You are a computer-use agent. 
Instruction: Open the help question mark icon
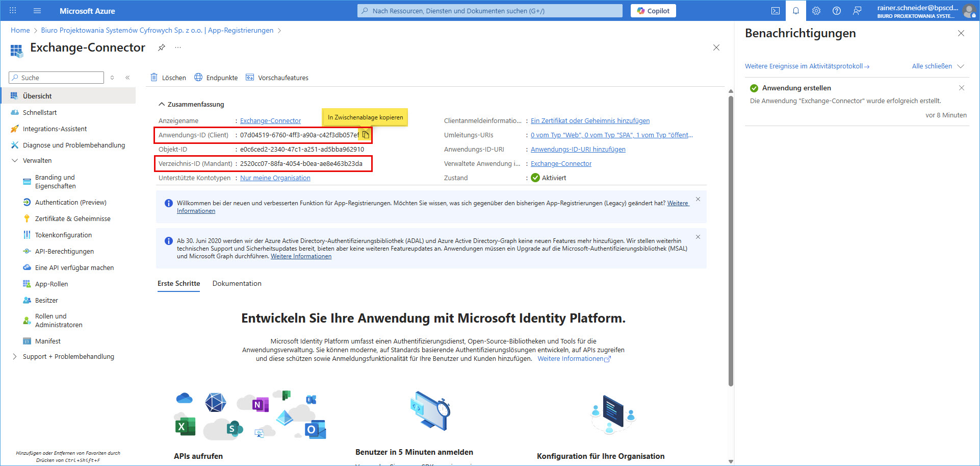click(x=837, y=11)
